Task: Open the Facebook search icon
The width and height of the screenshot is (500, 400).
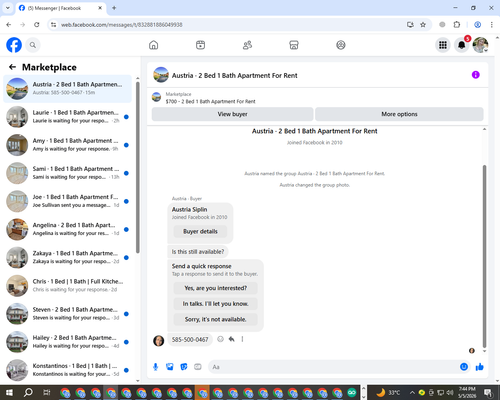Action: click(x=33, y=45)
